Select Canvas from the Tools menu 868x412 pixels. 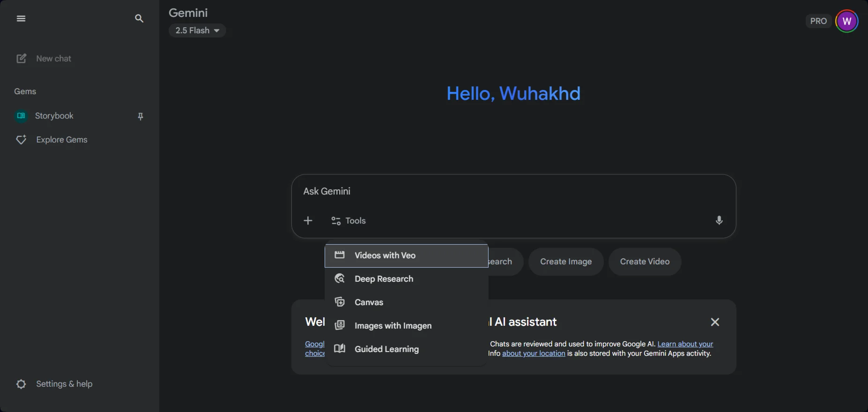407,302
